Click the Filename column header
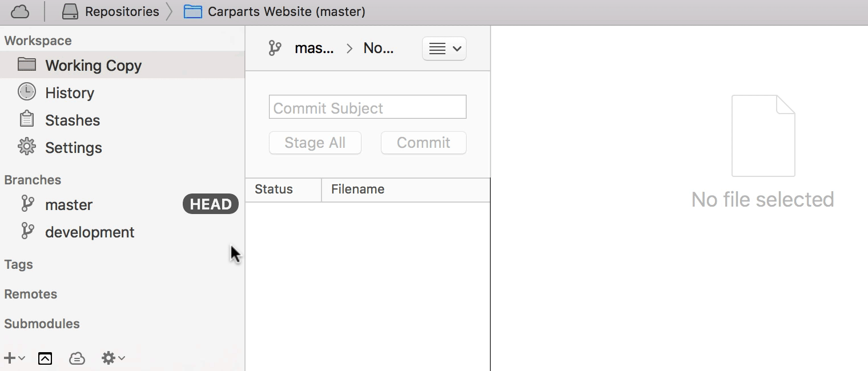Image resolution: width=868 pixels, height=371 pixels. [357, 189]
